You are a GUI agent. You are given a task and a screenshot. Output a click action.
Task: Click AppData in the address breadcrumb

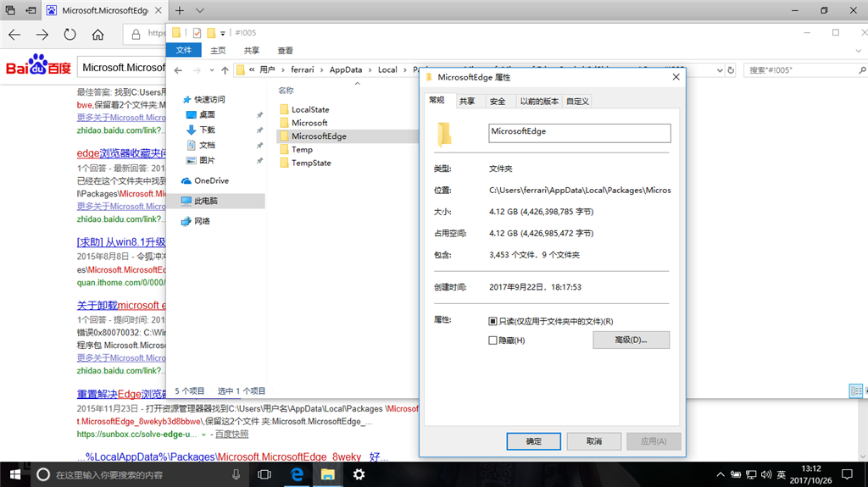(346, 69)
